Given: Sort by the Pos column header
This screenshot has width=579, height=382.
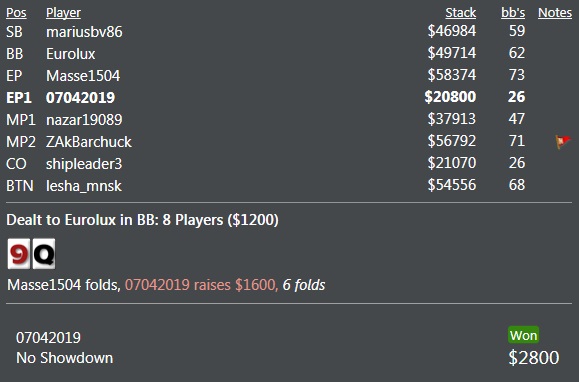Looking at the screenshot, I should pos(16,13).
